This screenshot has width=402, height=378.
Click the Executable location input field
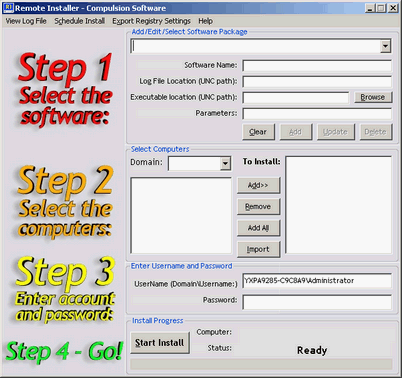[296, 97]
